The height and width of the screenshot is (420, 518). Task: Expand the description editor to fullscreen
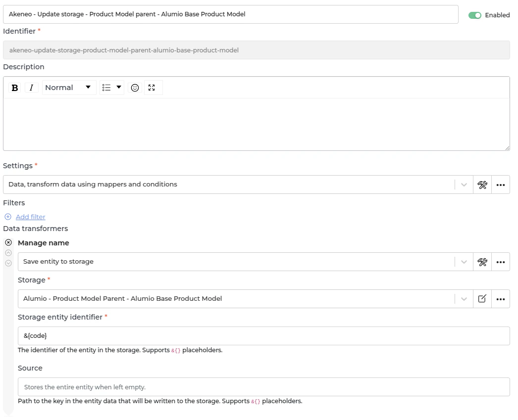click(152, 88)
